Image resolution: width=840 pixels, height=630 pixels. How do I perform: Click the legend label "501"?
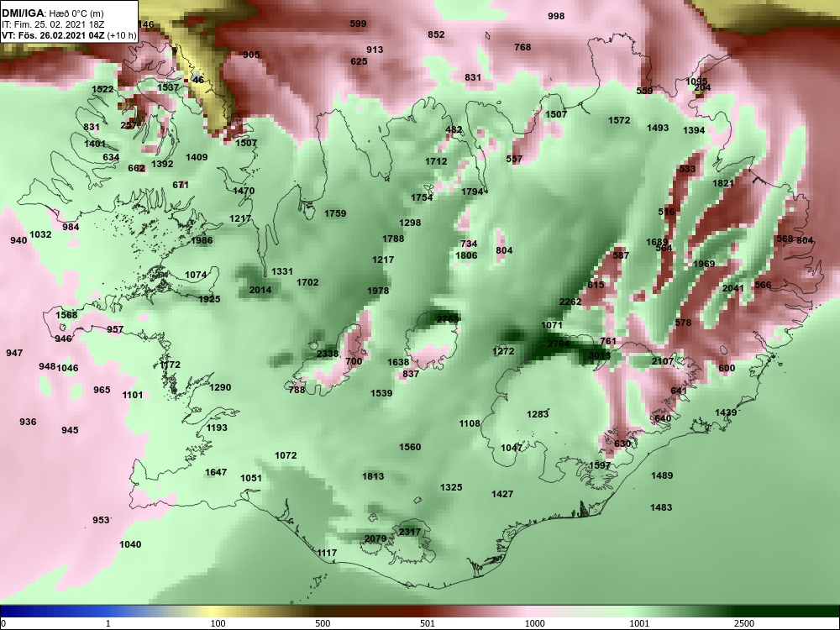[428, 623]
